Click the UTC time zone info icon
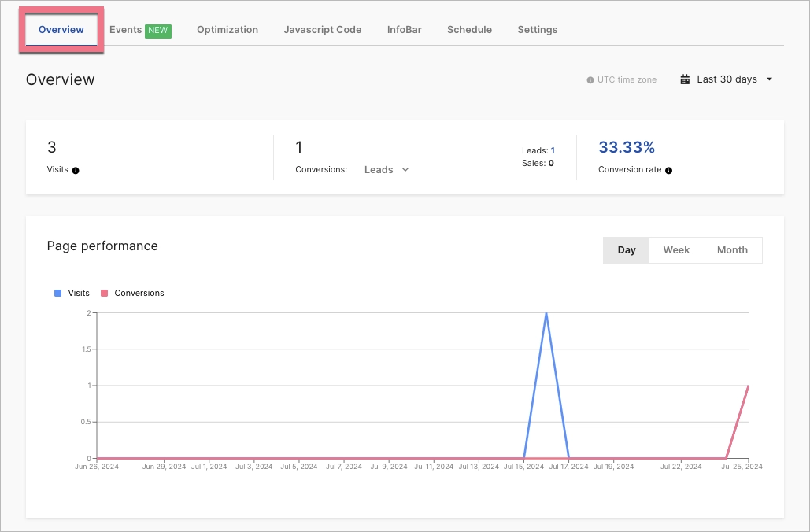Screen dimensions: 810x532 tap(589, 79)
